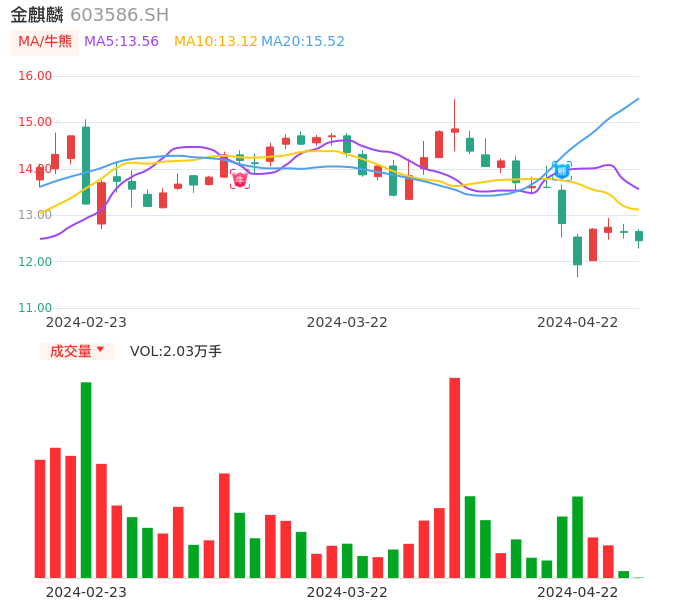Click the last candlestick on the right
The image size is (686, 606).
coord(639,236)
